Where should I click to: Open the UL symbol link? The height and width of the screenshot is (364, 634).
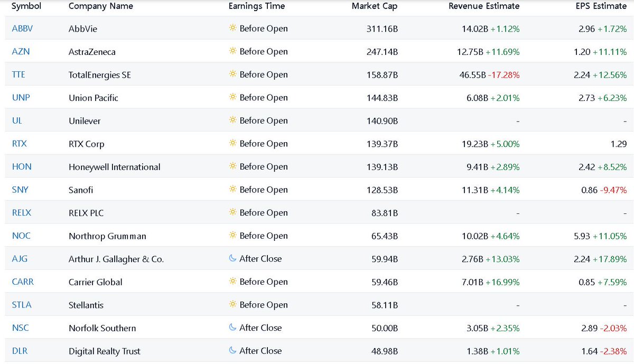click(x=17, y=120)
